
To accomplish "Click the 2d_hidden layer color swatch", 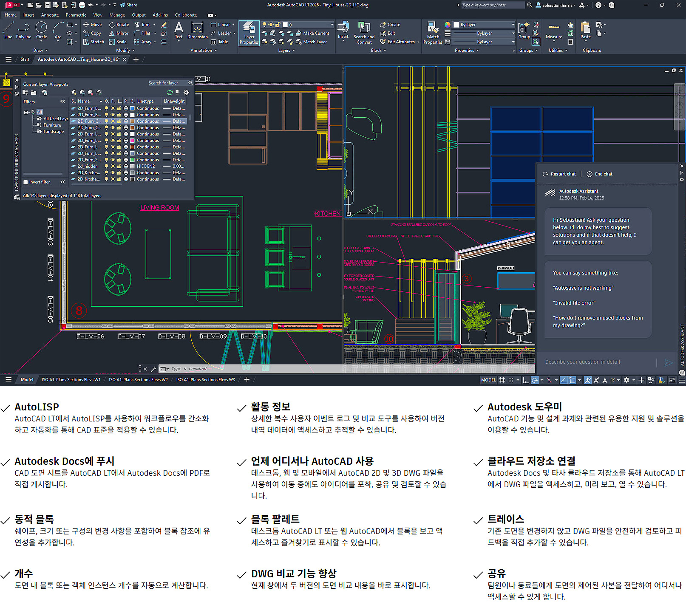I will 132,166.
